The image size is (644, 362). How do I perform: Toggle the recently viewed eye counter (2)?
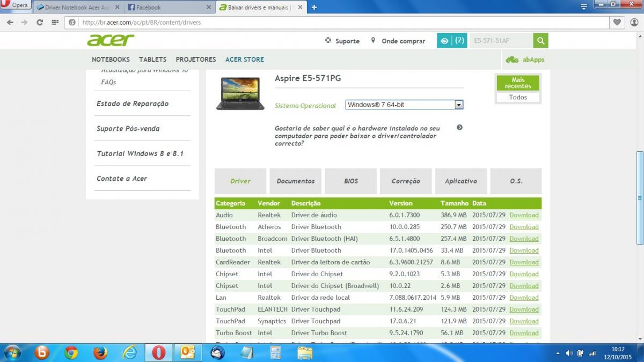[x=452, y=40]
